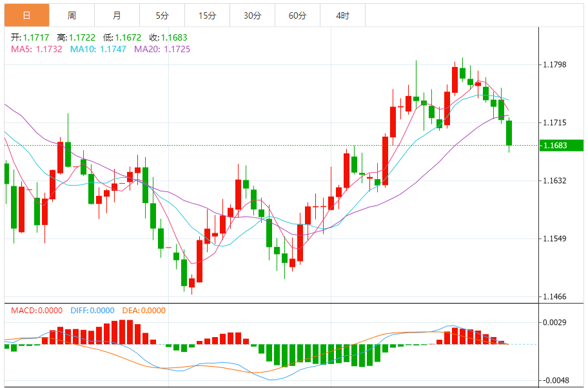Select the 日 daily chart tab
This screenshot has width=588, height=388.
coord(26,15)
